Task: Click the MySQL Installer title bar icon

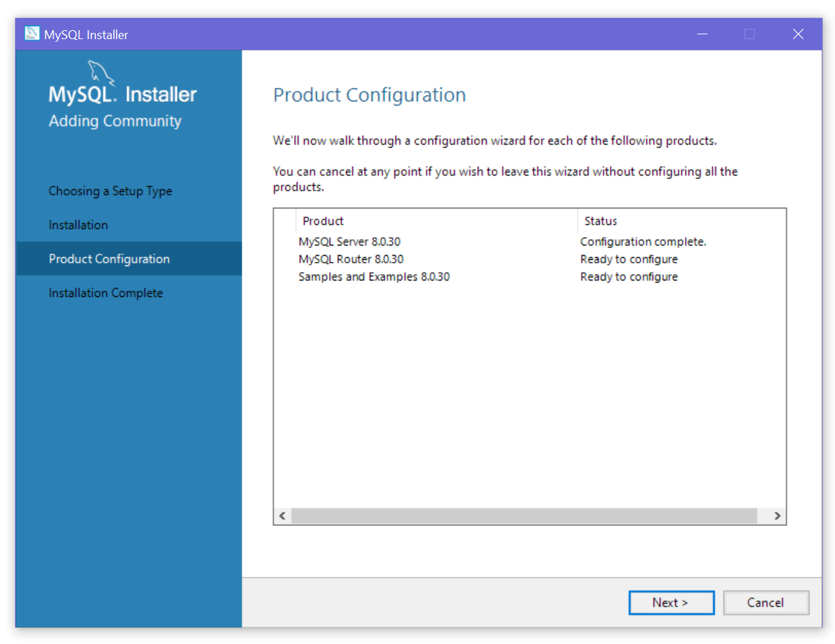Action: coord(32,34)
